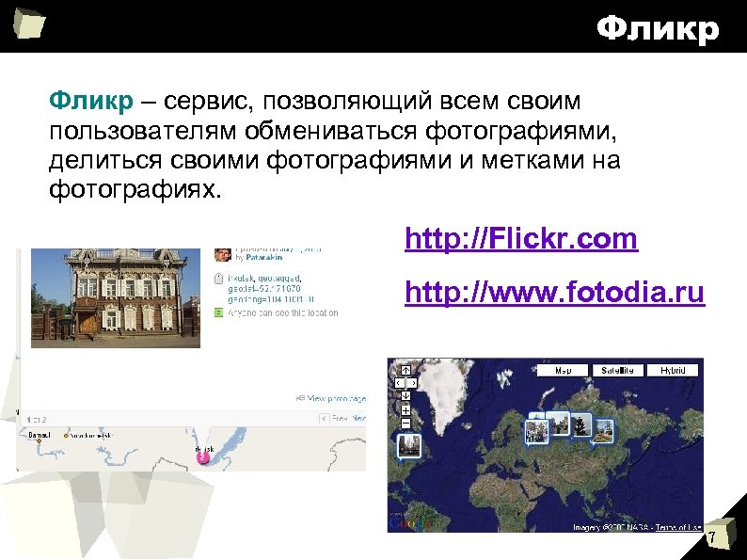Pan the satellite map up with the up arrow
This screenshot has width=747, height=560.
tap(405, 370)
